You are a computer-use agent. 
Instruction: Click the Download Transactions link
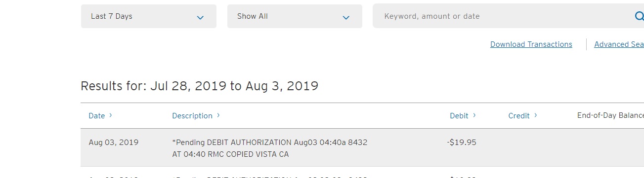531,44
